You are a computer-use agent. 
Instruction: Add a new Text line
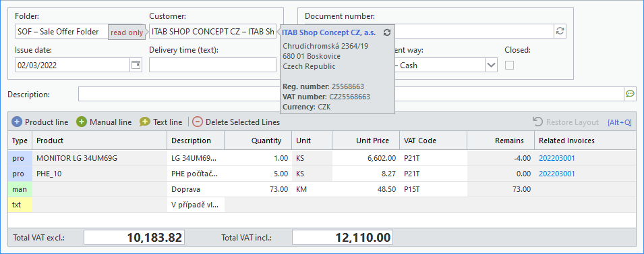[160, 122]
